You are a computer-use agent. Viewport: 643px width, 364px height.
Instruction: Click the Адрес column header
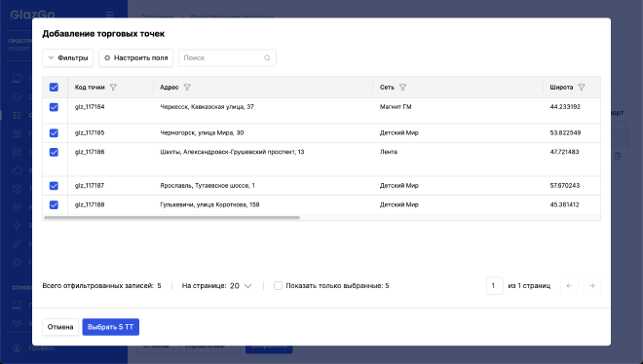click(x=170, y=88)
